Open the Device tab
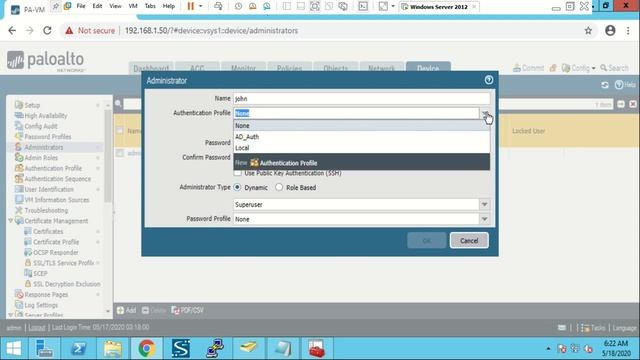Image resolution: width=640 pixels, height=360 pixels. [x=428, y=68]
